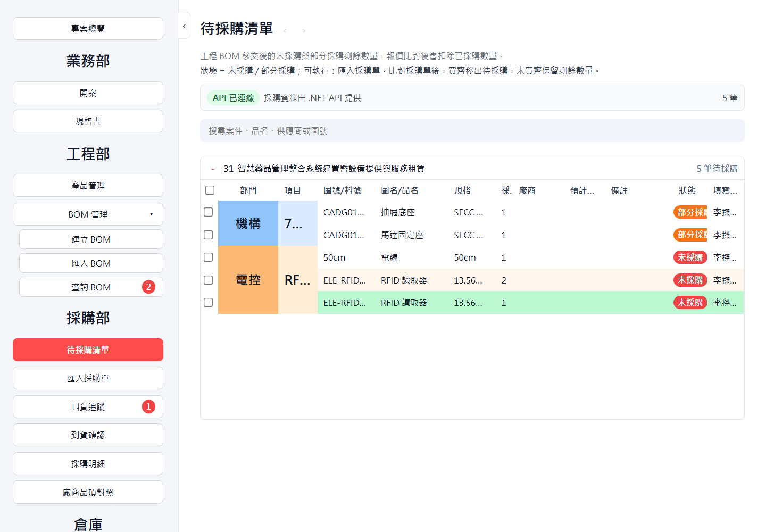
Task: Go to 匯入採購單
Action: [x=88, y=378]
